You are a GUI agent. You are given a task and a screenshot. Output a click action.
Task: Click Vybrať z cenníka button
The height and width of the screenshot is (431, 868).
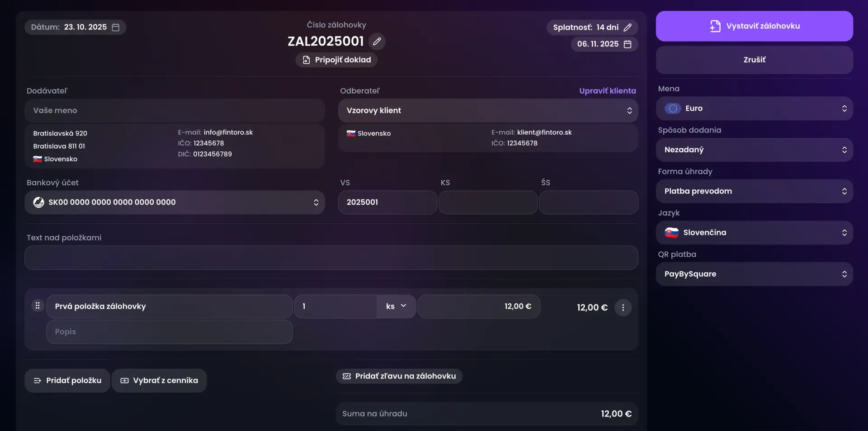pos(159,380)
